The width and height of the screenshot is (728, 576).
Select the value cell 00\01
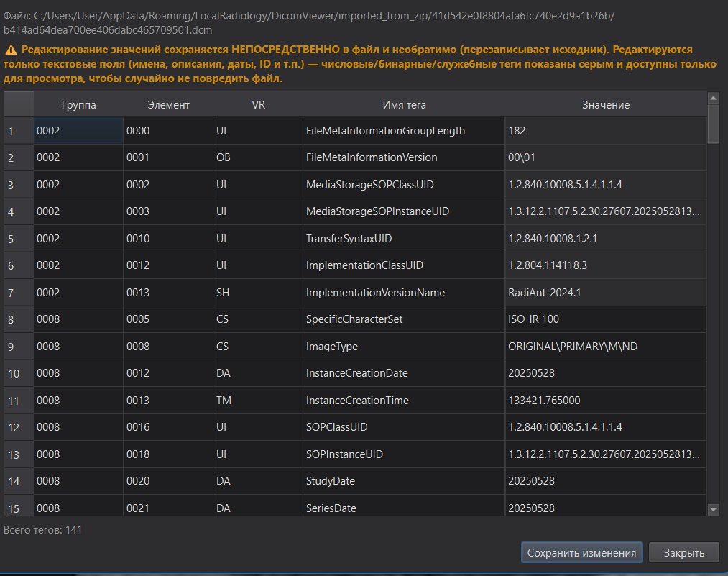[605, 158]
